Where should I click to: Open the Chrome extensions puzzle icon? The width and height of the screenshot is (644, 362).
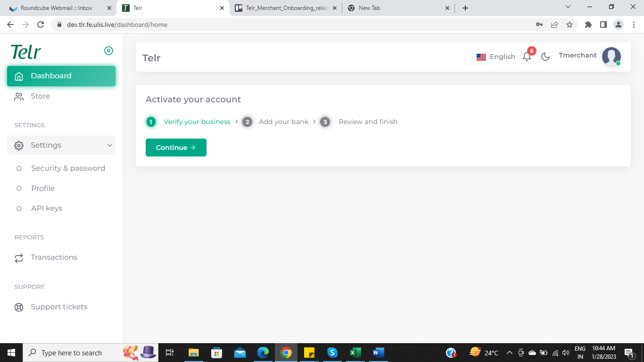(588, 25)
